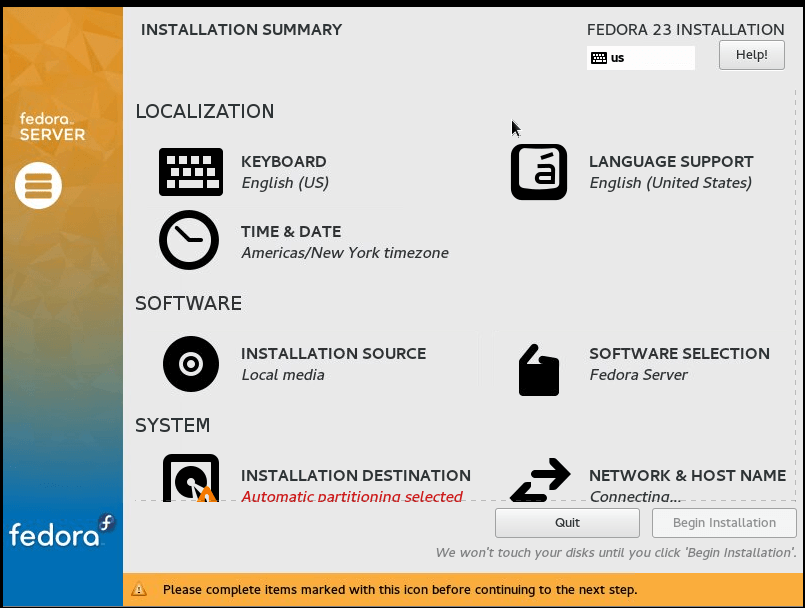Open the INSTALLATION DESTINATION spoke label
The height and width of the screenshot is (608, 805).
pos(356,476)
